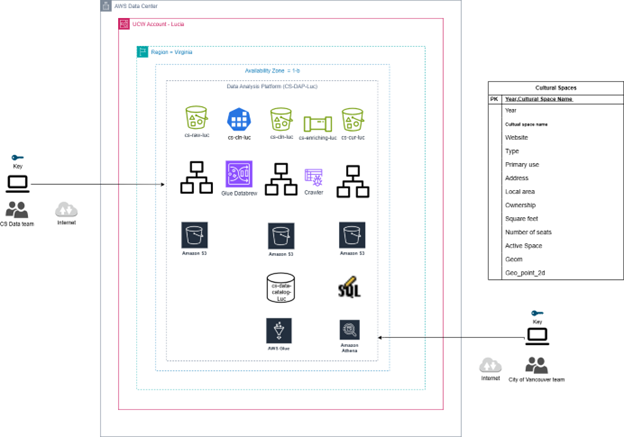The image size is (624, 437).
Task: Click the City of Vancouver team people icon
Action: coord(536,365)
